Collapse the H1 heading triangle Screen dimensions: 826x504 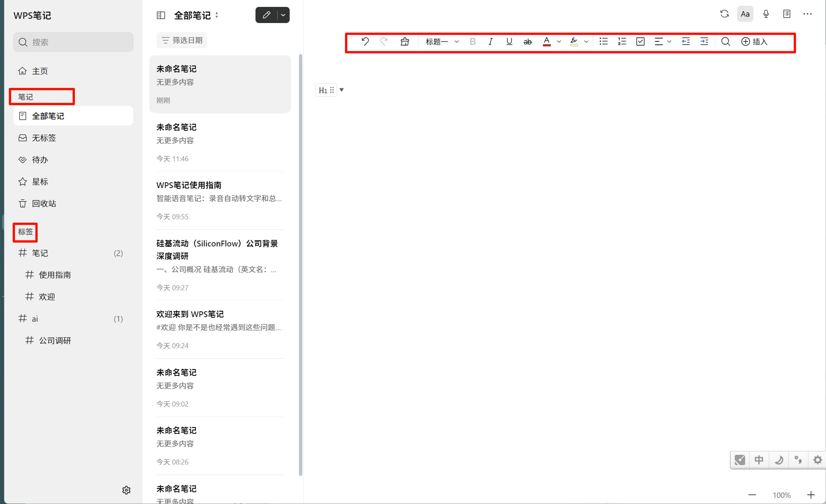tap(342, 90)
